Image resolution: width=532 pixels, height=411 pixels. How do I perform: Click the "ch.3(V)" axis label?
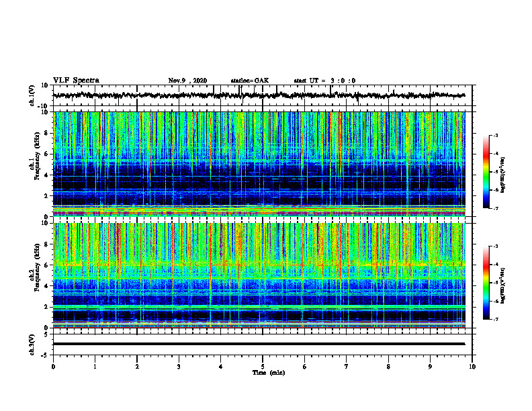[x=32, y=345]
